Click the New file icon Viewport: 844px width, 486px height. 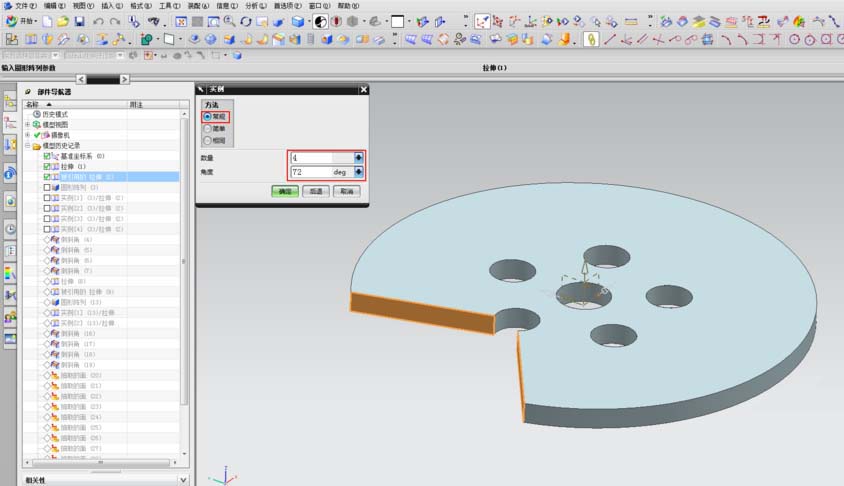(47, 21)
